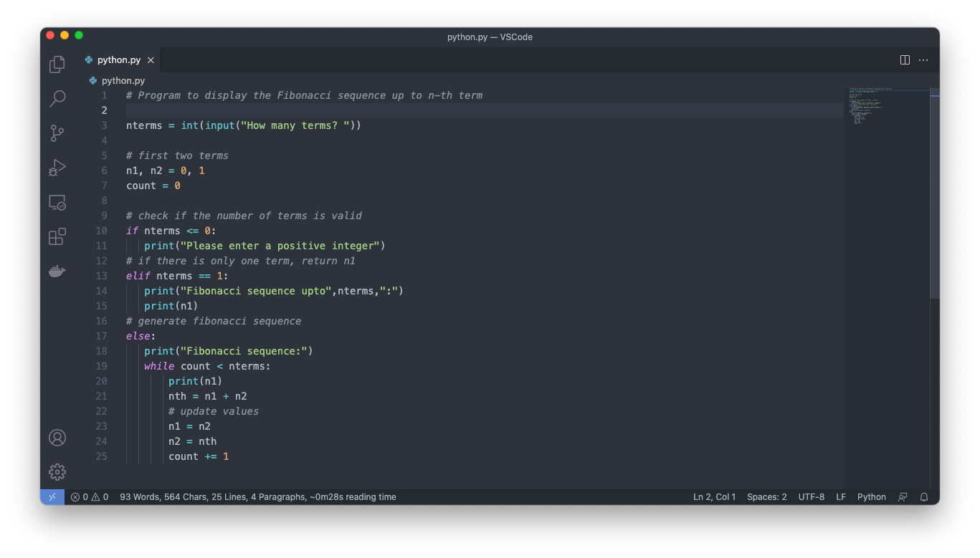Open the More Actions ellipsis menu
Viewport: 980px width, 558px height.
923,60
